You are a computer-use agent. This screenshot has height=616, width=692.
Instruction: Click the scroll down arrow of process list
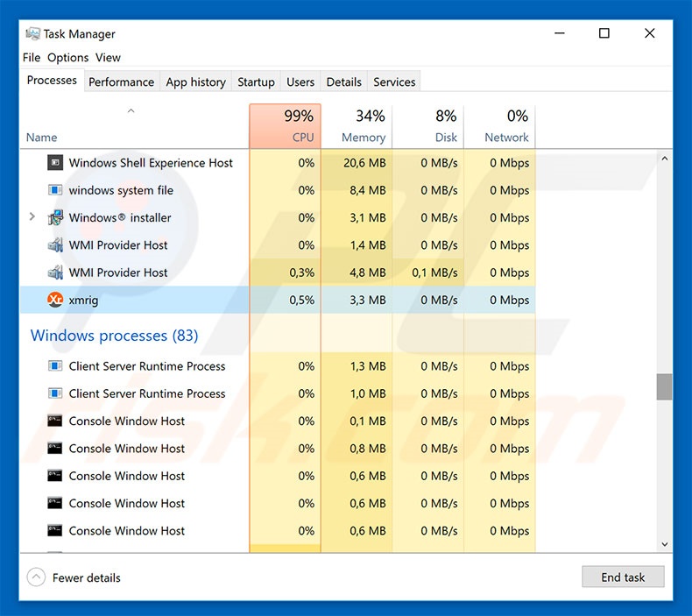[x=665, y=544]
